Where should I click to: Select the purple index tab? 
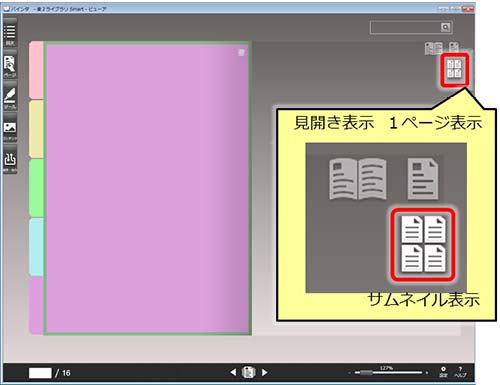point(36,305)
